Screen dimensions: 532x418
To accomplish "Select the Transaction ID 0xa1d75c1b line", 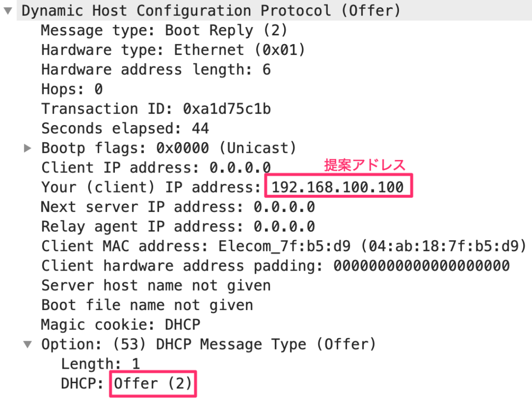I will click(x=156, y=109).
